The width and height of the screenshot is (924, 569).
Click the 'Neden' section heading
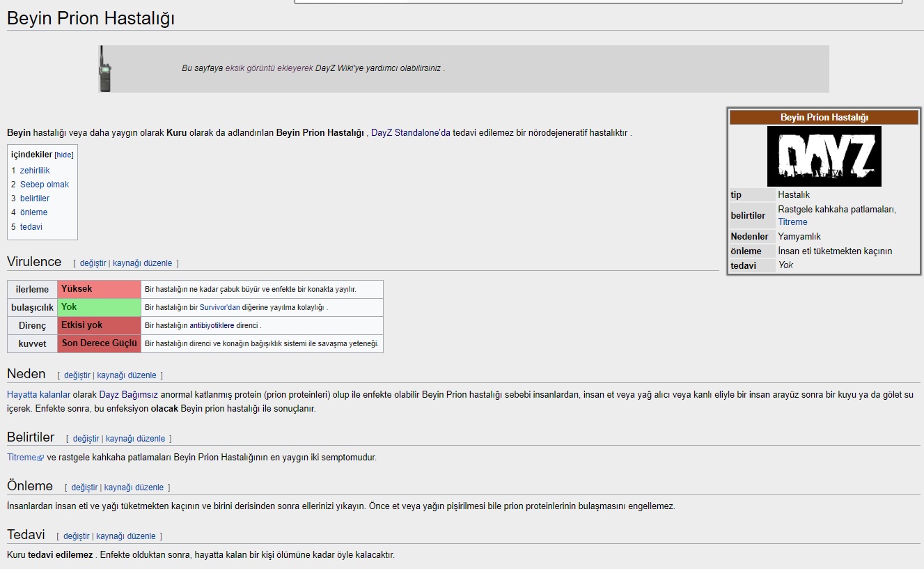click(x=26, y=374)
